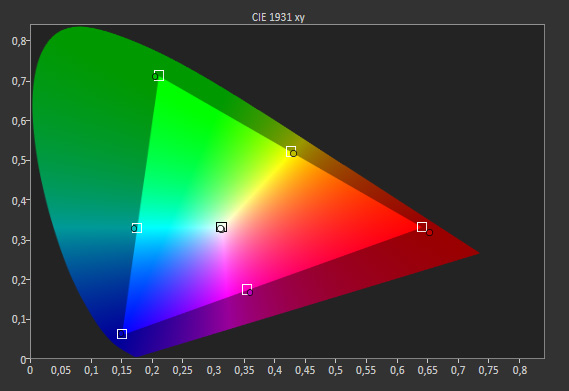Image resolution: width=569 pixels, height=391 pixels.
Task: Click the cyan secondary target square marker
Action: [x=137, y=228]
